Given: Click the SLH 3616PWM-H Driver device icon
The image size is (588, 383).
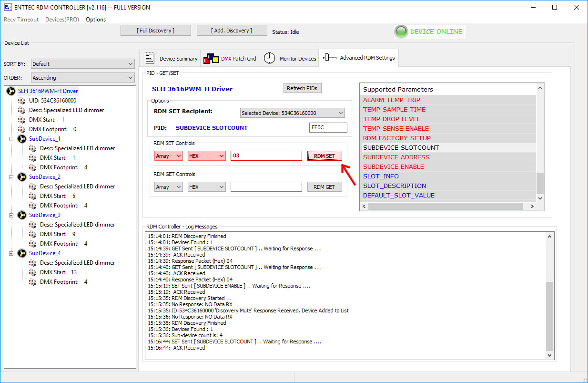Looking at the screenshot, I should point(11,91).
